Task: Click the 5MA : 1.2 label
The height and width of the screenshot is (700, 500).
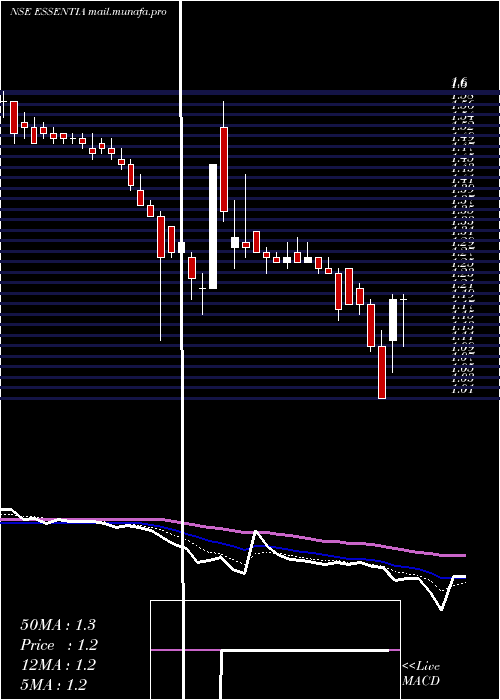Action: [54, 684]
